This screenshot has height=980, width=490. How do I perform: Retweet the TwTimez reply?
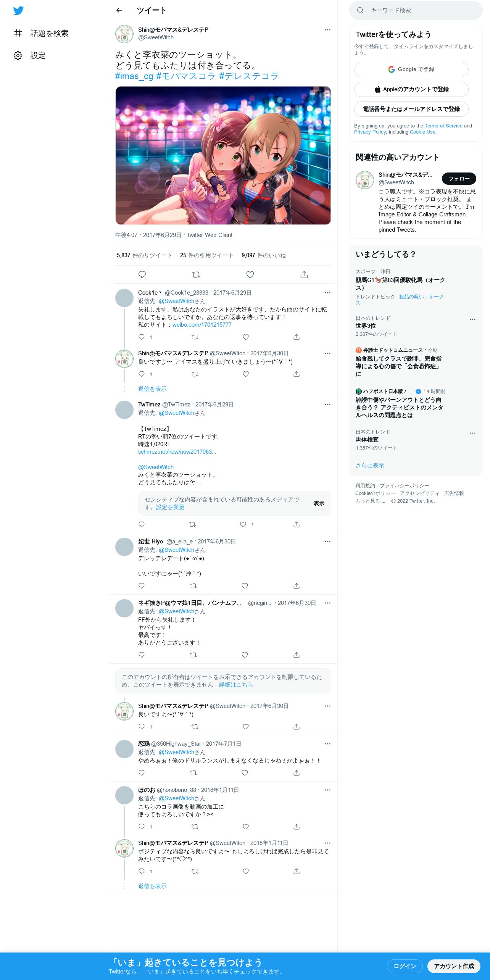tap(192, 524)
